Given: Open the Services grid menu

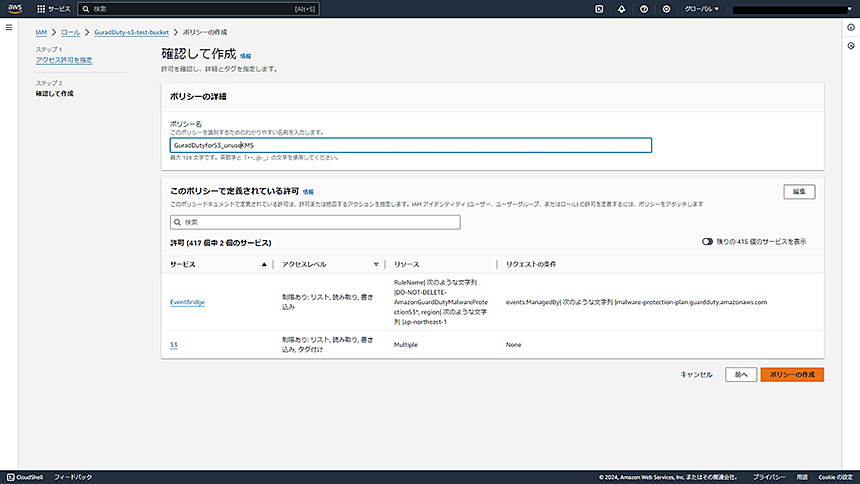Looking at the screenshot, I should (53, 9).
